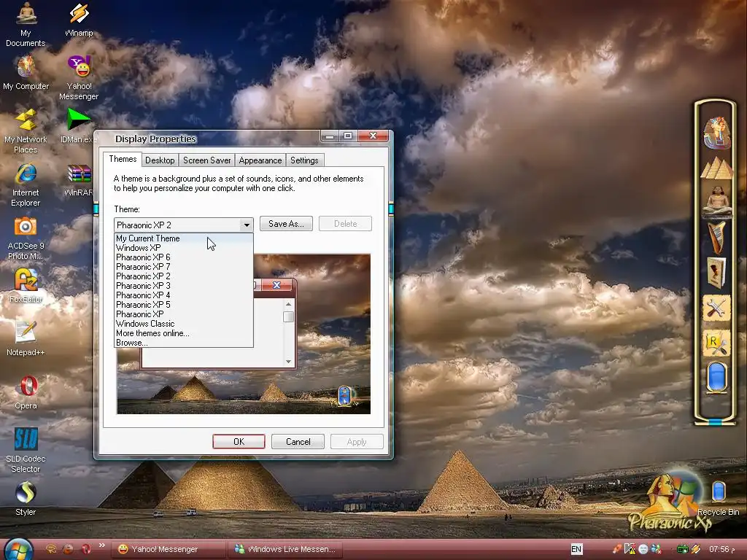Launch Opera browser desktop icon
The width and height of the screenshot is (747, 560).
tap(26, 392)
